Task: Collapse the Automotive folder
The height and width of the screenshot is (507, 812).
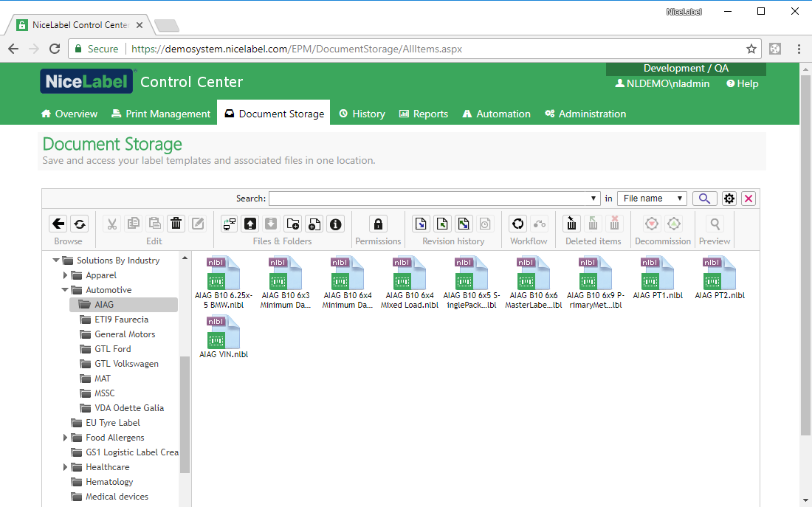Action: 65,290
